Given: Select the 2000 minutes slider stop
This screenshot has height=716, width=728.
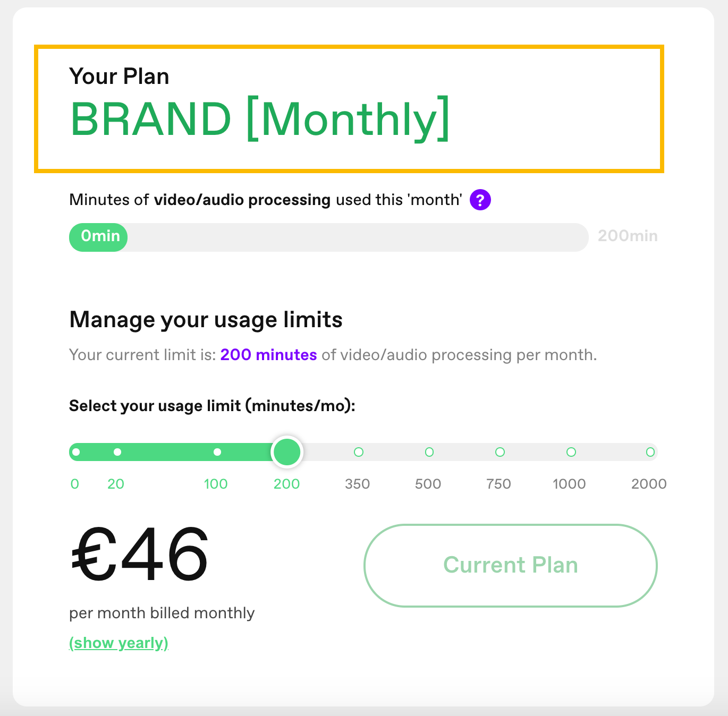Looking at the screenshot, I should tap(650, 452).
